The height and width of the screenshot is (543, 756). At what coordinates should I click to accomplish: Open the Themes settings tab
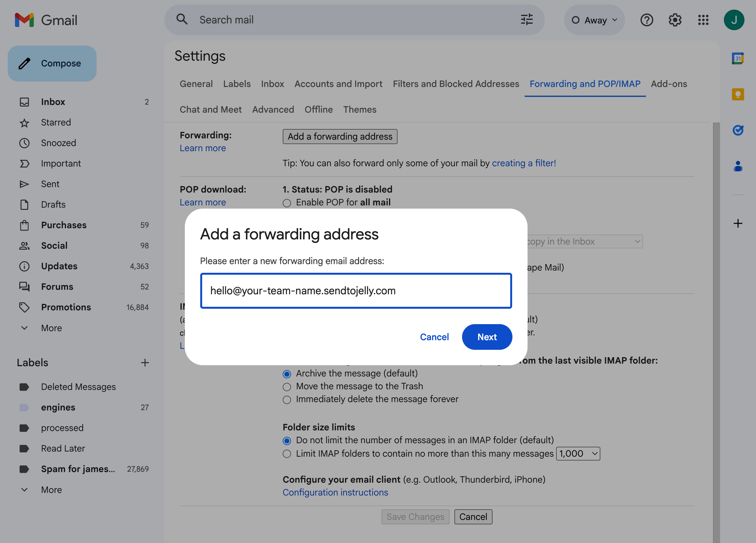coord(360,109)
